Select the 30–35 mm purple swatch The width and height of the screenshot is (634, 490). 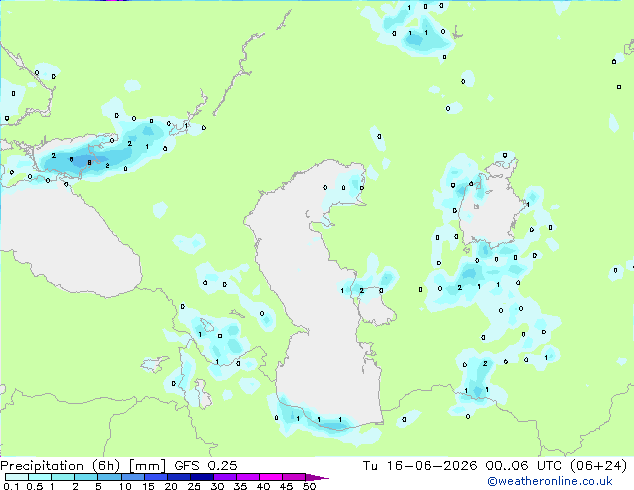coord(224,477)
